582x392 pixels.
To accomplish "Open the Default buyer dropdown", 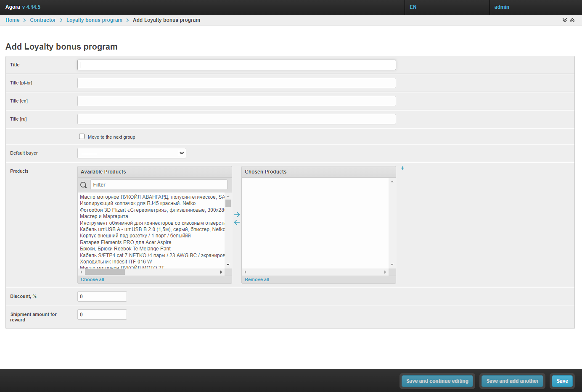I will coord(132,153).
